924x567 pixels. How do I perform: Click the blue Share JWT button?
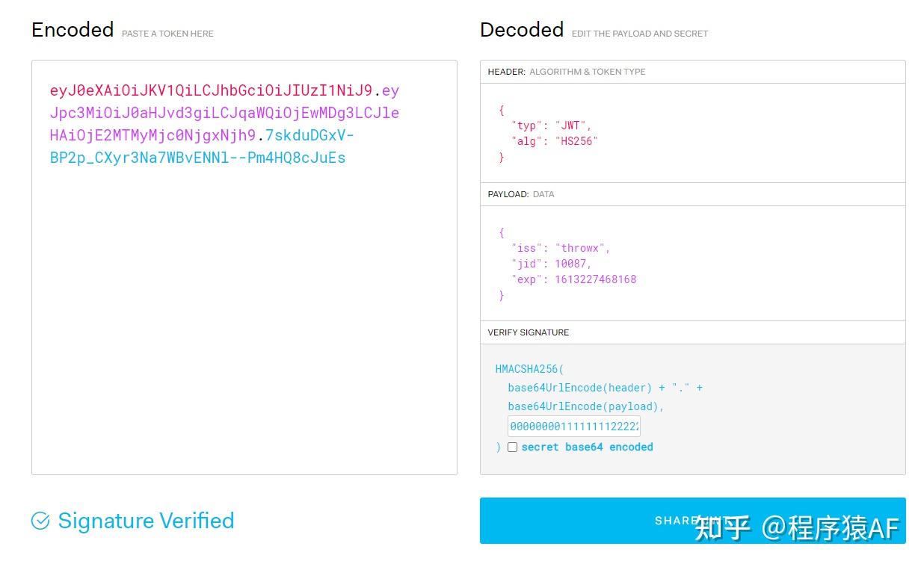(692, 520)
